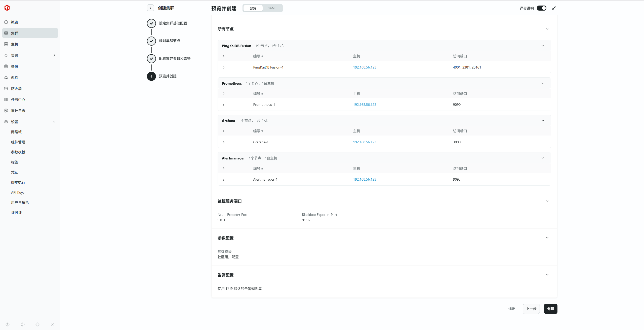The width and height of the screenshot is (644, 330).
Task: Select the 预览 view option
Action: [253, 8]
